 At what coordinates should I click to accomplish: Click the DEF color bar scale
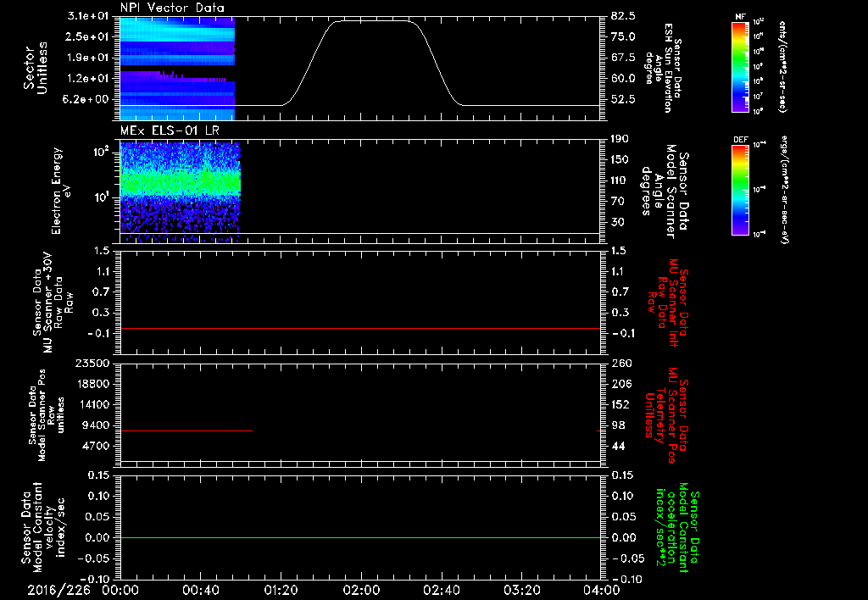[740, 190]
